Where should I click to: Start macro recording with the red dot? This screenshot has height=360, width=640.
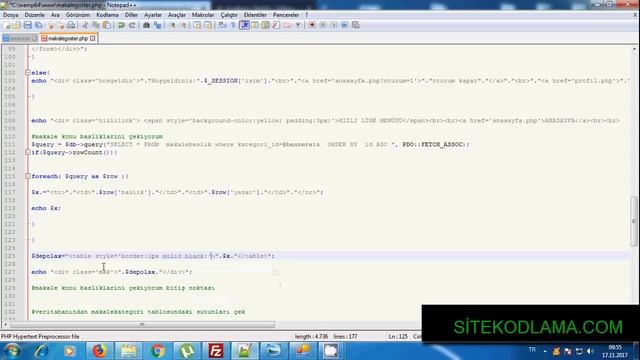tap(312, 25)
